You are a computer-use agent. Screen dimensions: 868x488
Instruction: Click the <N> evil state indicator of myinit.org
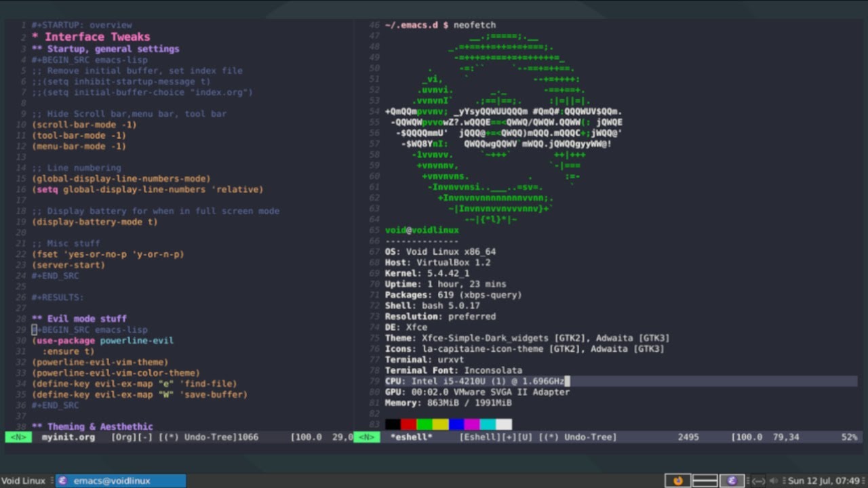(x=18, y=437)
